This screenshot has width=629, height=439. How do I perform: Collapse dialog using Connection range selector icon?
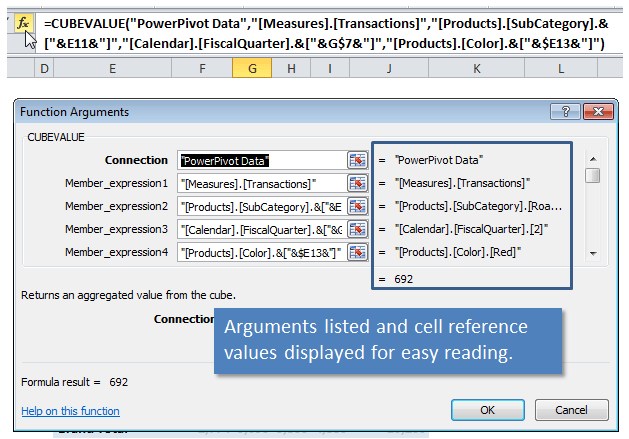point(357,160)
